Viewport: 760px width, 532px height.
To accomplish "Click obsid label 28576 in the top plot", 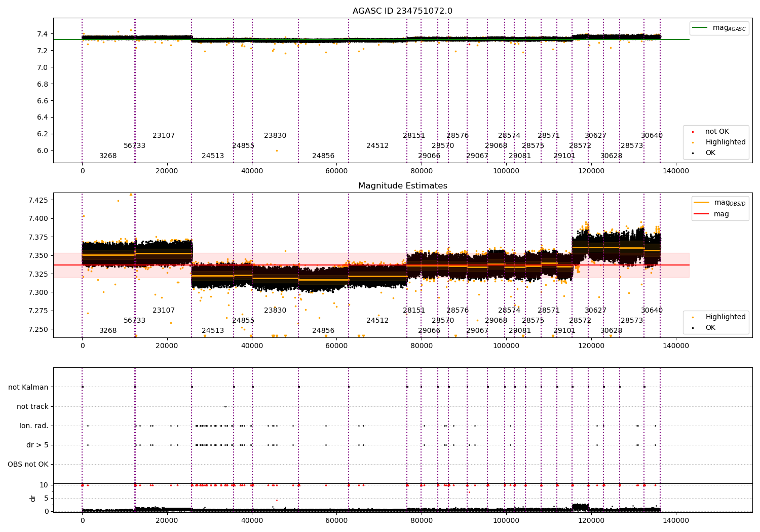I will tap(458, 136).
